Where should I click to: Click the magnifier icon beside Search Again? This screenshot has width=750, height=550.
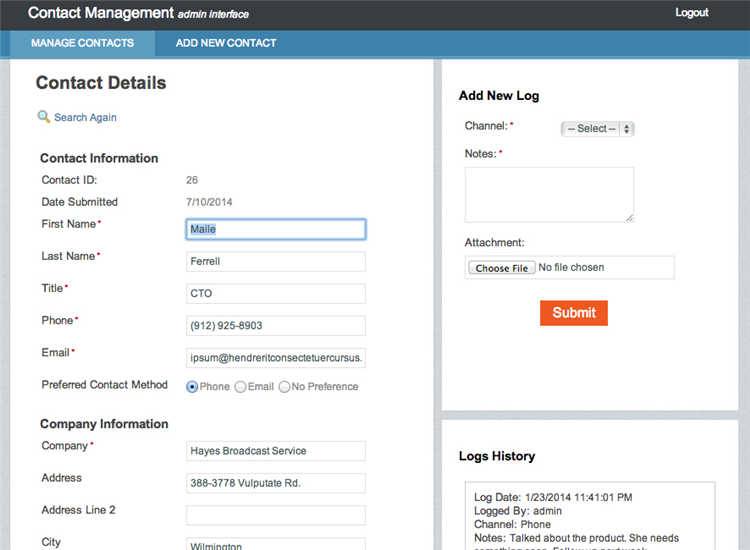click(x=44, y=117)
